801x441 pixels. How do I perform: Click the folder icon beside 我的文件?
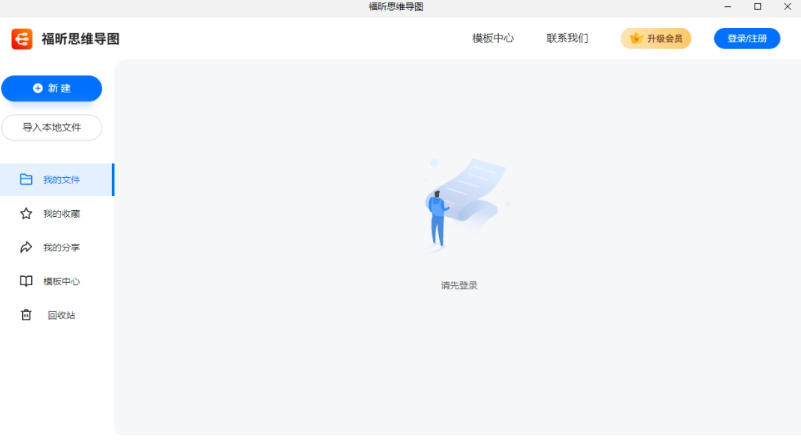26,179
